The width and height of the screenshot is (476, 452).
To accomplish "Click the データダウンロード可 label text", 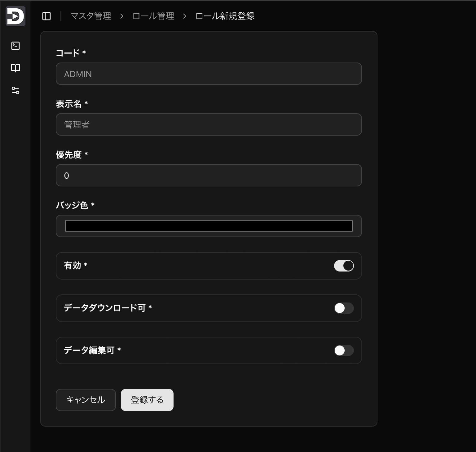I will pyautogui.click(x=108, y=308).
